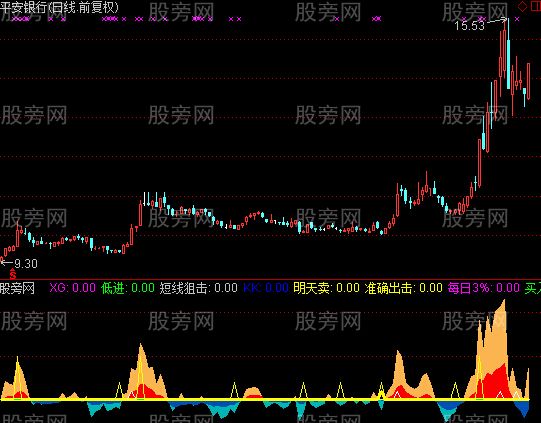541x423 pixels.
Task: Click the 平安银行(日线,前复权) chart title
Action: [x=59, y=7]
